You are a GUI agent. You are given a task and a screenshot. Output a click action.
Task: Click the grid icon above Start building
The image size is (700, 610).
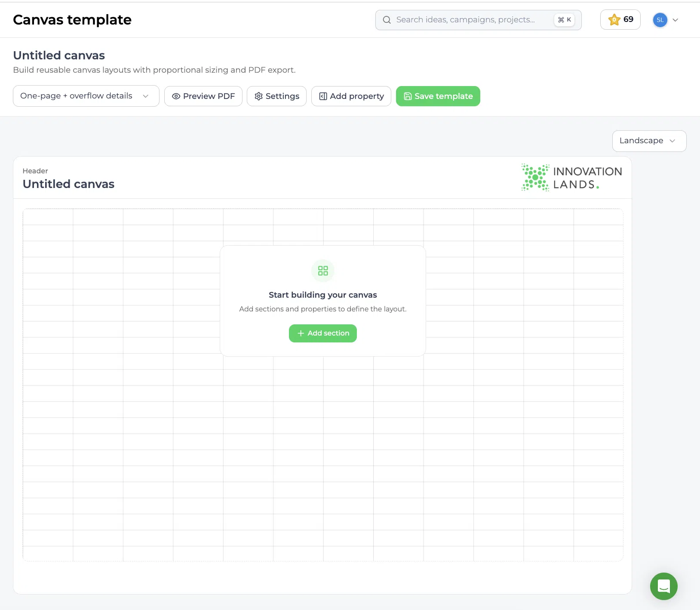(323, 271)
